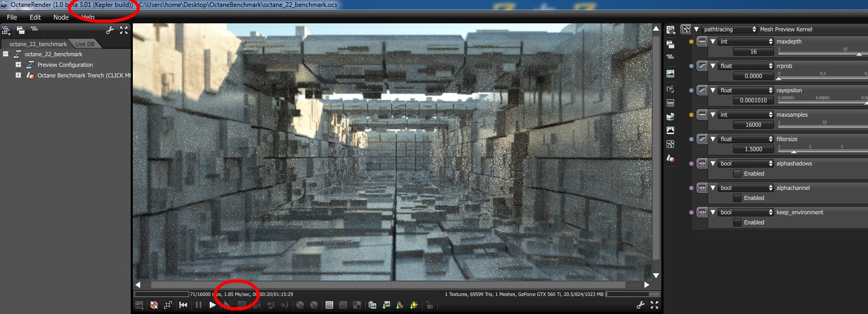Viewport: 868px width, 314px height.
Task: Click the wrench icon in render viewport toolbar
Action: tap(641, 305)
